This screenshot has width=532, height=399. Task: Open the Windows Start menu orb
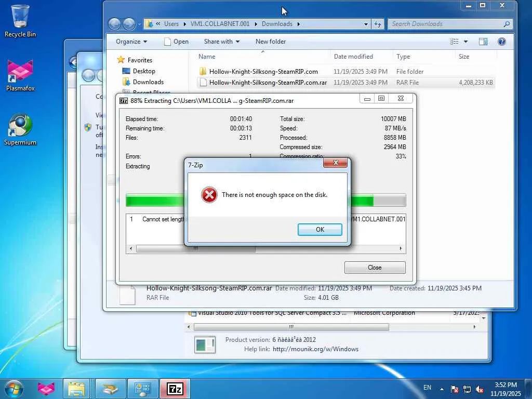click(x=14, y=389)
